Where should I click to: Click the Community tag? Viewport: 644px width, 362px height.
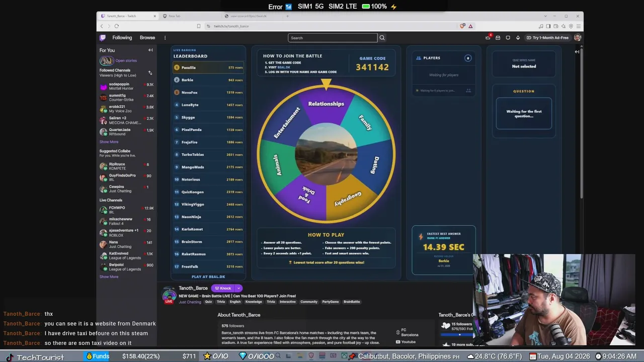click(x=309, y=302)
